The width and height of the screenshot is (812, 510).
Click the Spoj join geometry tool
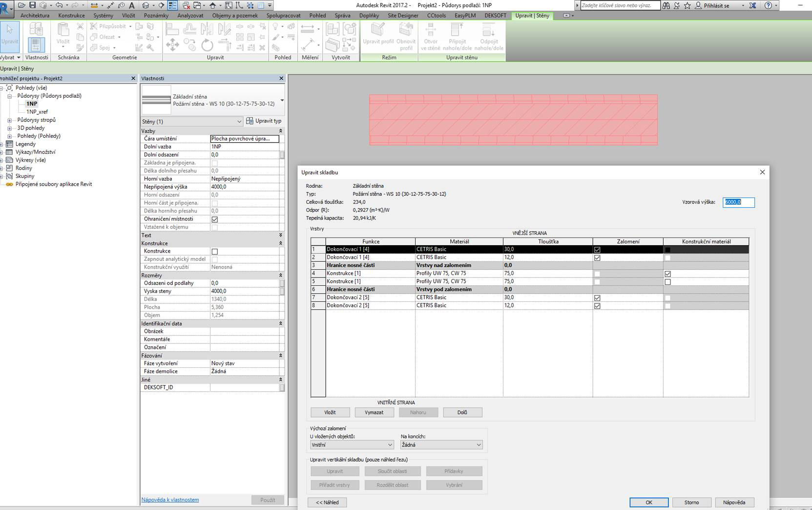(103, 47)
